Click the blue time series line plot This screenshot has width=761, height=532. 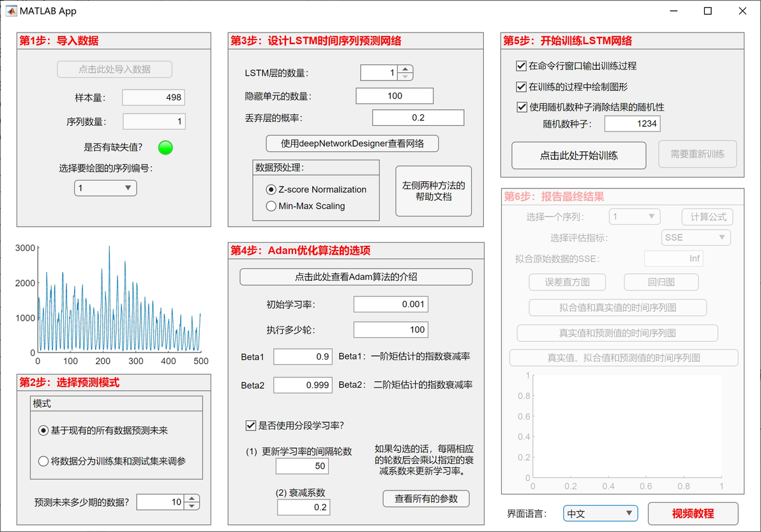119,298
